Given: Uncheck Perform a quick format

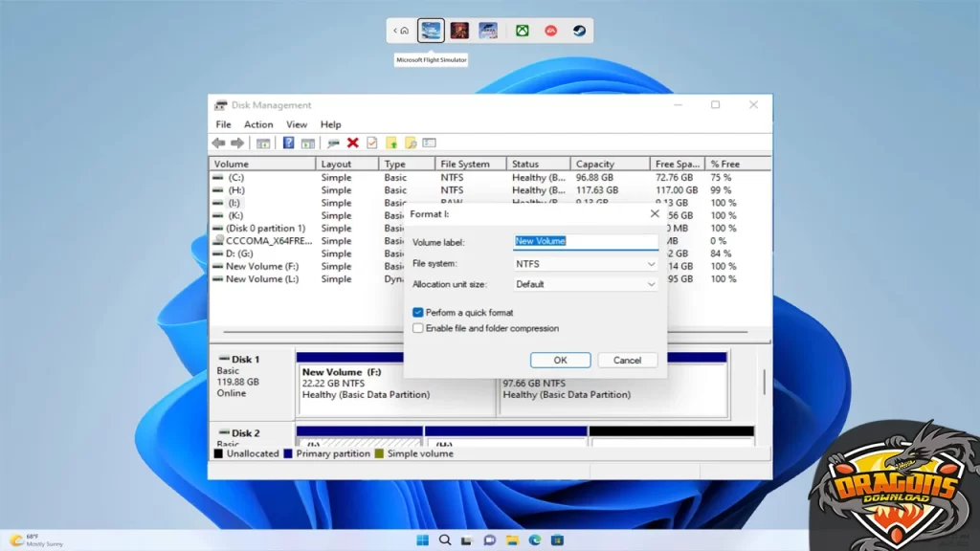Looking at the screenshot, I should (417, 312).
